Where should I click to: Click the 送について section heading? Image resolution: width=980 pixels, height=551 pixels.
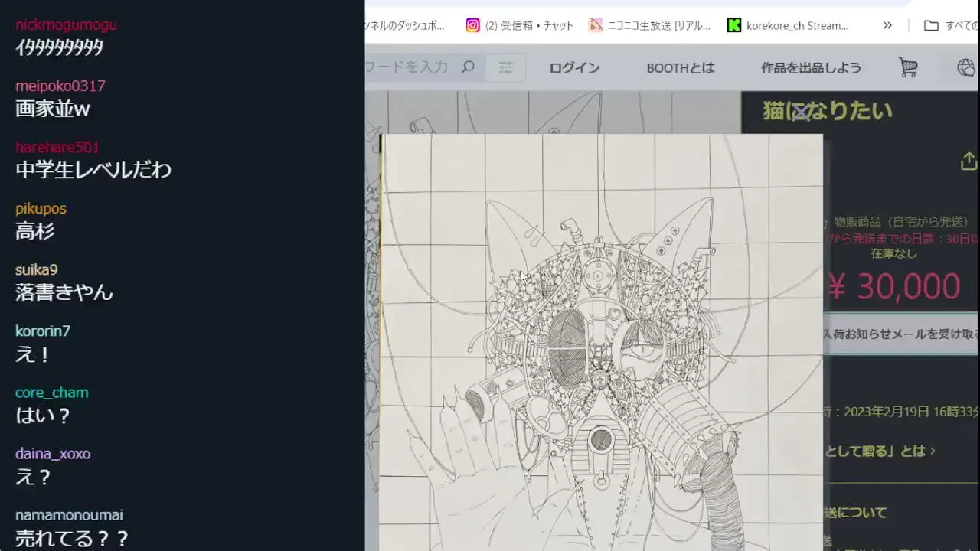856,512
